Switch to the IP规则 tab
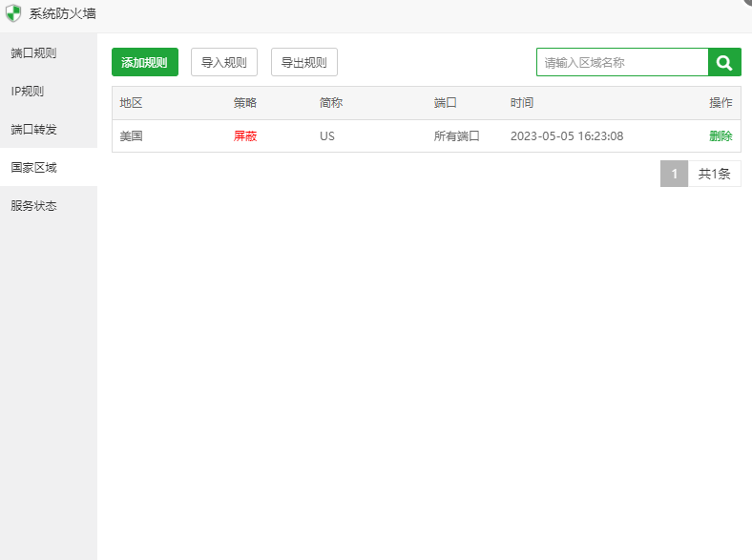 (49, 91)
